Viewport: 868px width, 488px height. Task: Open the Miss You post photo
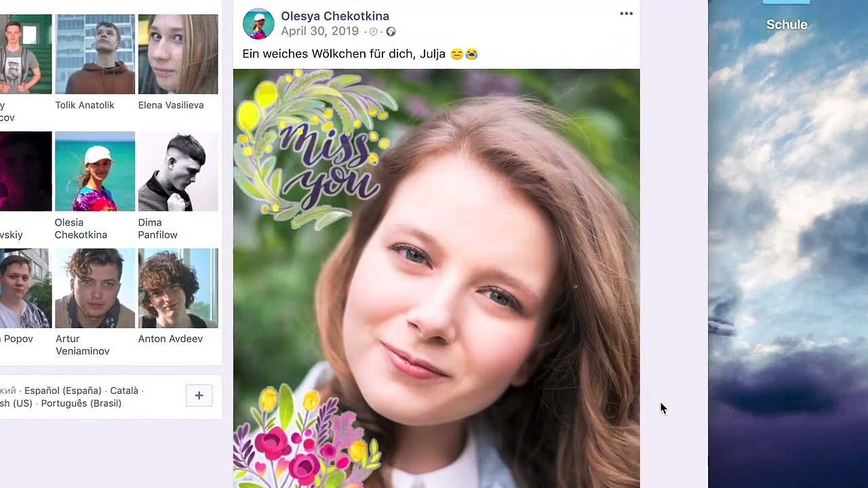[x=436, y=278]
